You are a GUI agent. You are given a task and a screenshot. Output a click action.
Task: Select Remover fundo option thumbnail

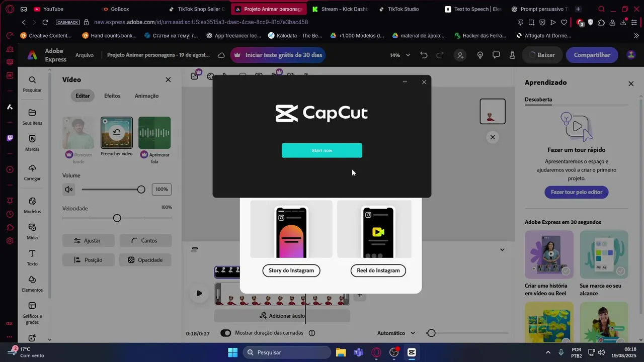click(78, 133)
